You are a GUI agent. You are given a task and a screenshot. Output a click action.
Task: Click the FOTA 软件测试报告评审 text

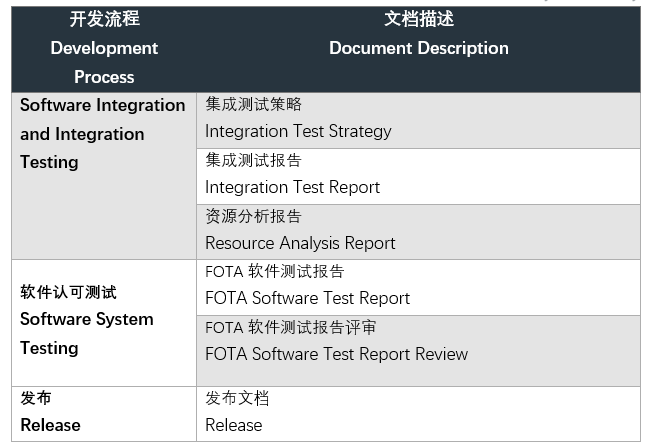290,327
